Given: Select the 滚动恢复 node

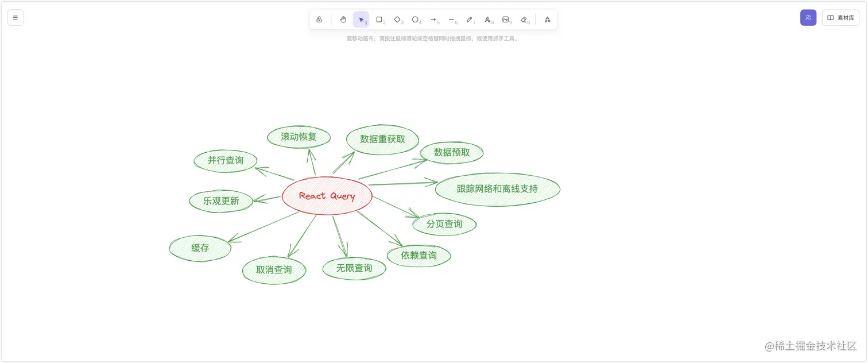Looking at the screenshot, I should [x=299, y=137].
